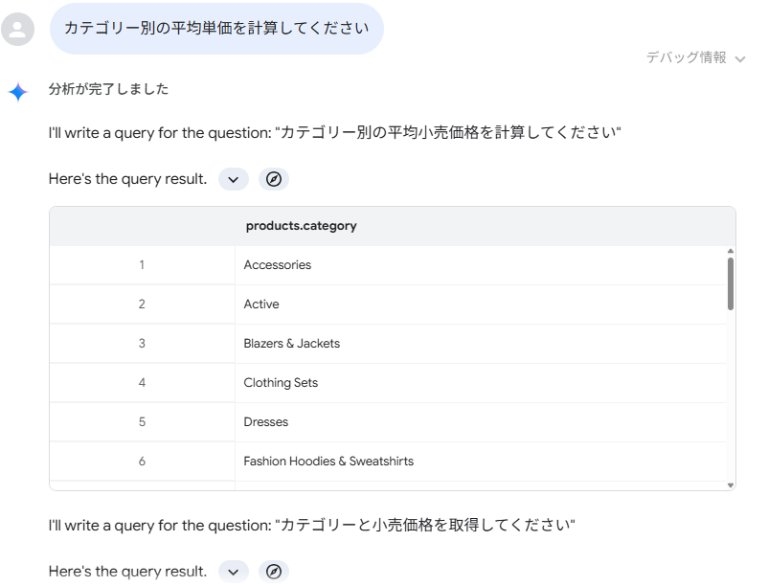Click scroll-up arrow of results table
This screenshot has height=586, width=768.
(x=731, y=251)
